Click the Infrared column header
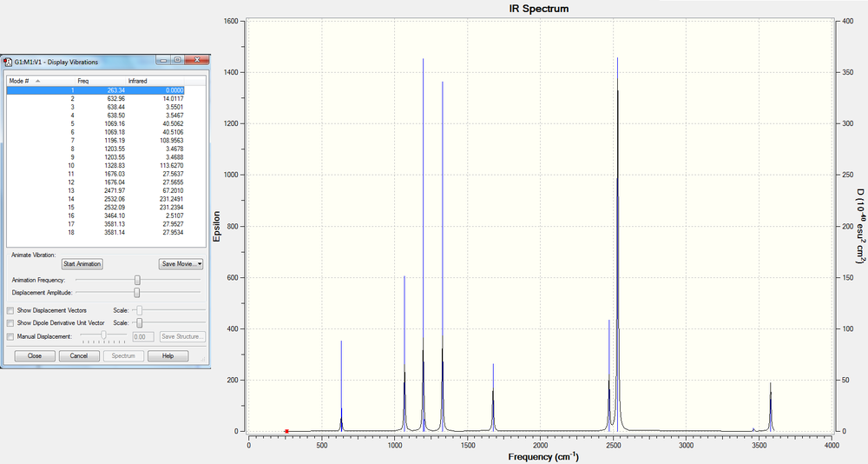This screenshot has width=868, height=464. [155, 81]
